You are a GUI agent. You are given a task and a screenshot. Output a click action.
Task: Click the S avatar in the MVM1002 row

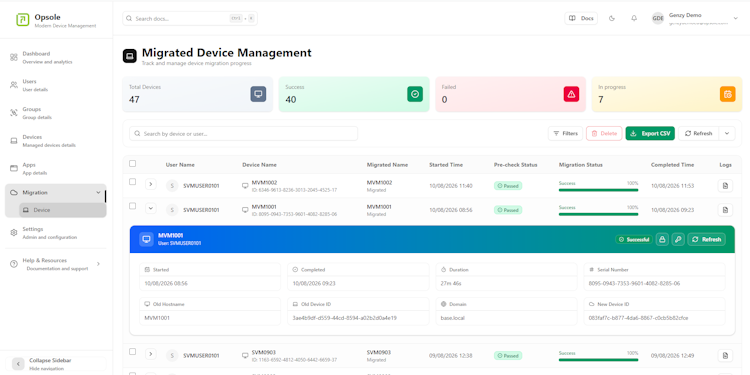(x=172, y=186)
